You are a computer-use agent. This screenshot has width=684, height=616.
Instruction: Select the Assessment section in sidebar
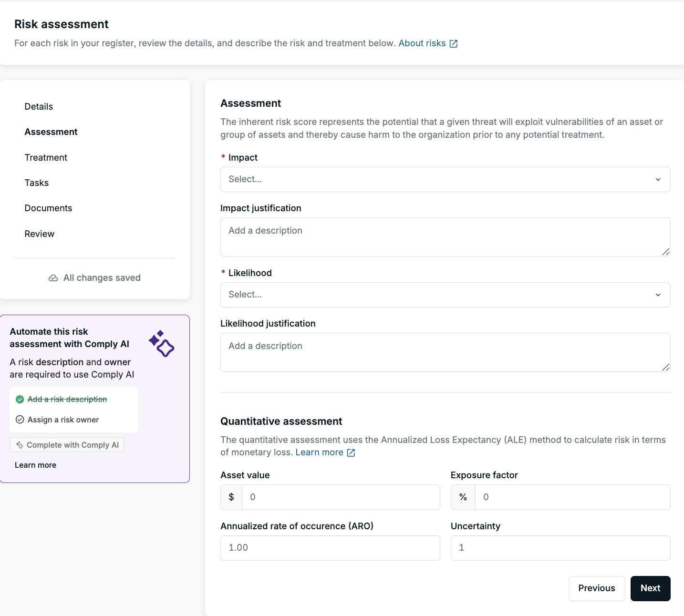point(51,132)
